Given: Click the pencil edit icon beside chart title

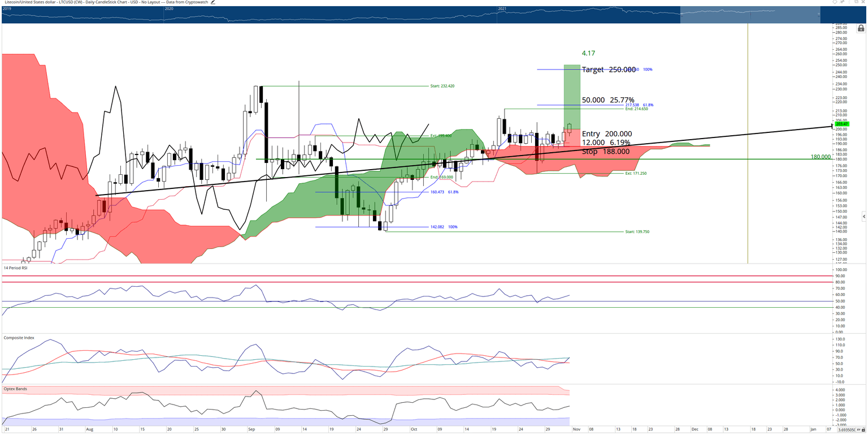Looking at the screenshot, I should tap(212, 2).
